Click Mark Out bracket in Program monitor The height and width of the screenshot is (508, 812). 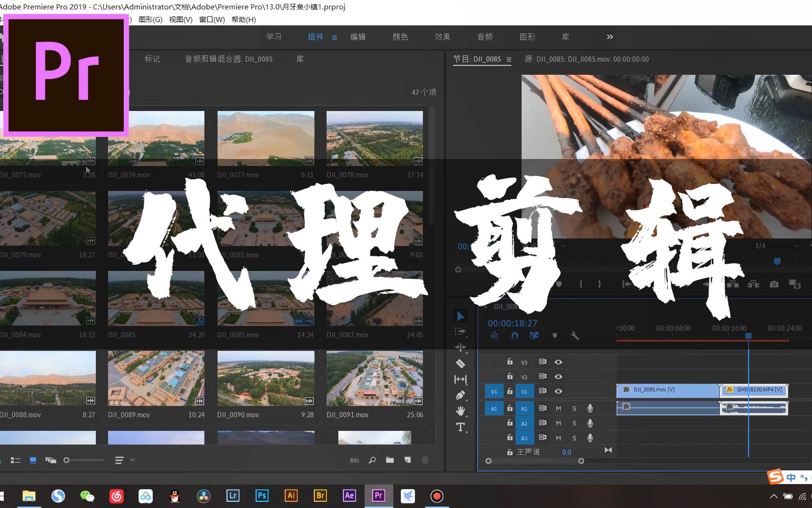pos(599,284)
